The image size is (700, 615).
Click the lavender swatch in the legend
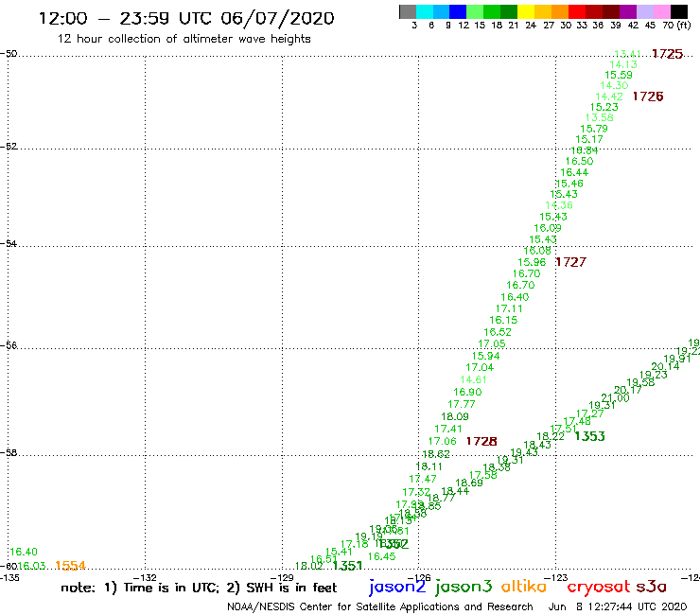(644, 11)
